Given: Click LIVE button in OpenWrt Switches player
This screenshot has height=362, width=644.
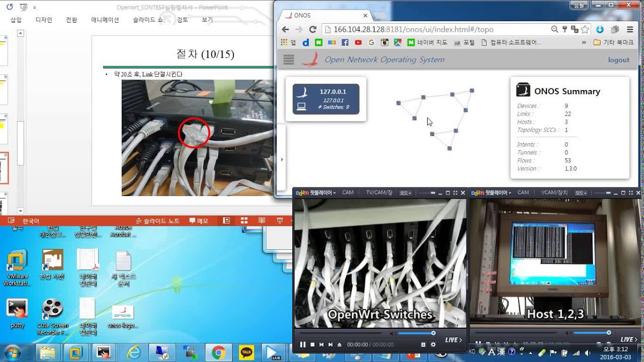Looking at the screenshot, I should click(x=454, y=340).
